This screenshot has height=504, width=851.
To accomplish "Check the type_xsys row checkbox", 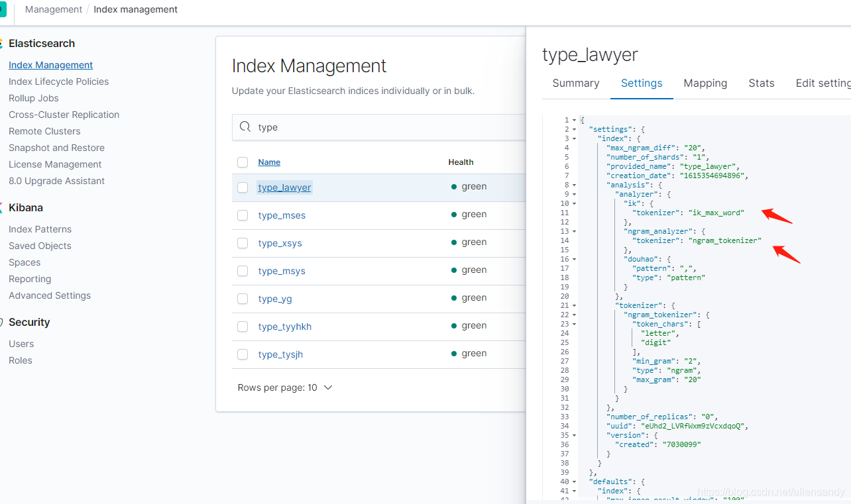I will point(243,243).
